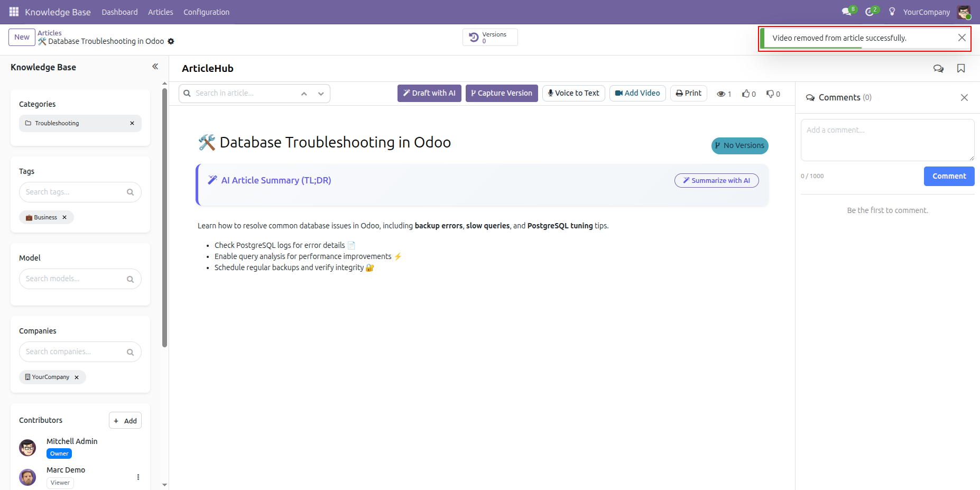
Task: Open the comments panel icon in ArticleHub header
Action: [938, 68]
